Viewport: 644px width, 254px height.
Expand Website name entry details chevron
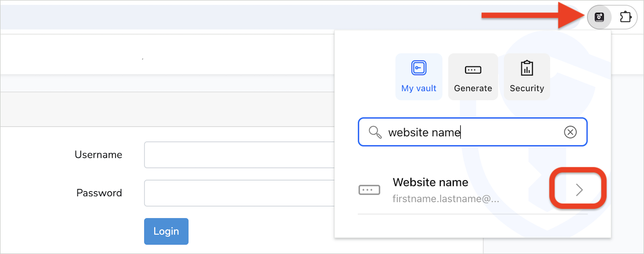point(579,190)
